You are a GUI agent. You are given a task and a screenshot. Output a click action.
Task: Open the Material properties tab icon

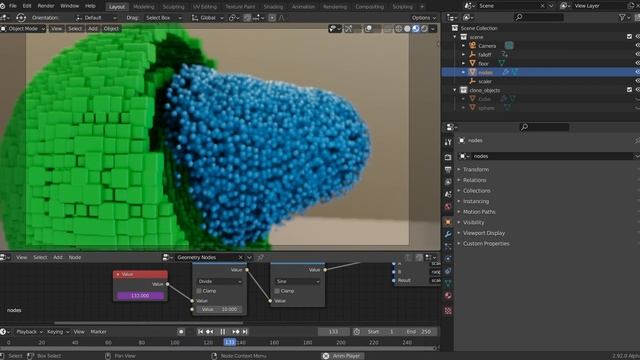pos(448,296)
